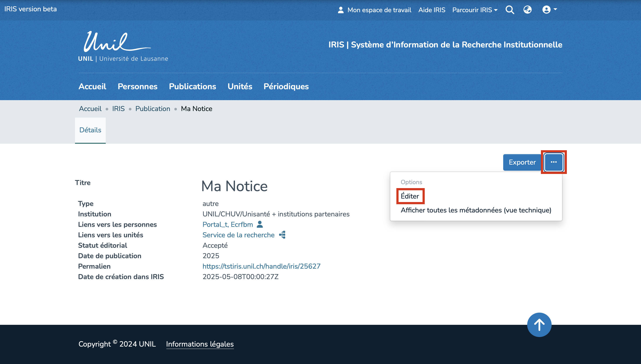Select Éditer in the Options menu
The image size is (641, 364).
pos(410,196)
